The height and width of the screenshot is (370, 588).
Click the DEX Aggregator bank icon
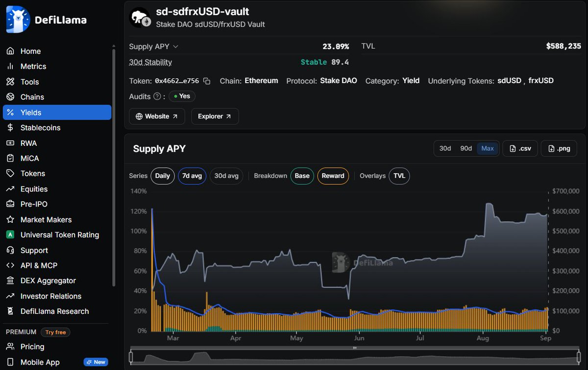click(10, 281)
